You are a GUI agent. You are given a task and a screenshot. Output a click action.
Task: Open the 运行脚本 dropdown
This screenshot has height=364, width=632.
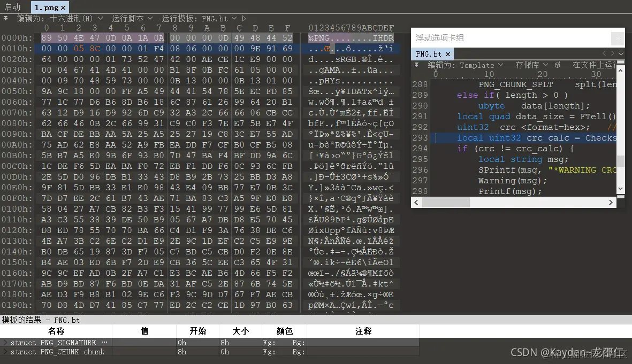132,19
